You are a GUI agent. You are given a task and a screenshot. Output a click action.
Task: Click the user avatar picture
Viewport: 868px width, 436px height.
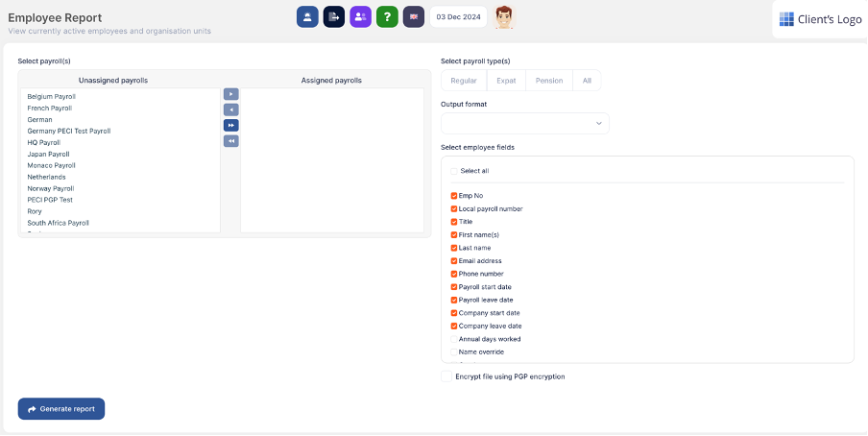coord(503,17)
